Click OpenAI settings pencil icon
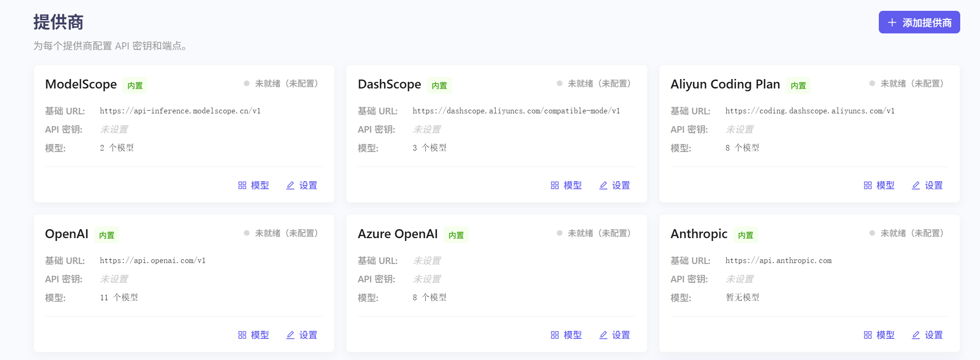 290,335
